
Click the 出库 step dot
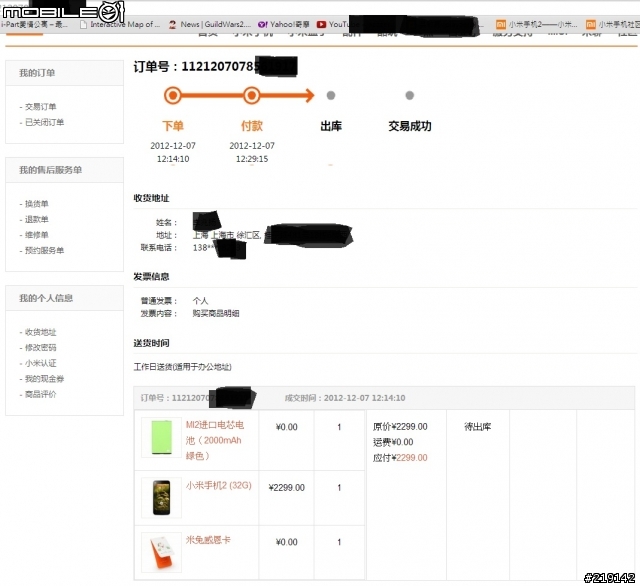click(x=331, y=95)
